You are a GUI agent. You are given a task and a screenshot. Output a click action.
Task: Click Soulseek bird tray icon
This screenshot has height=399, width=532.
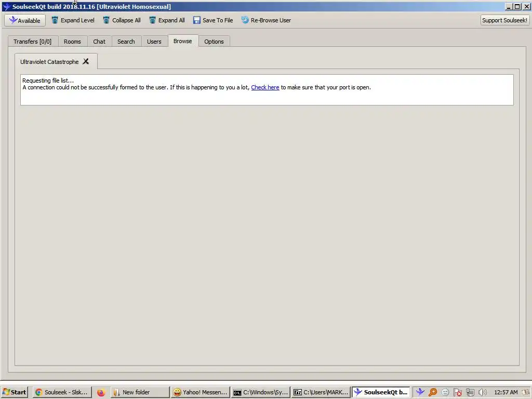pyautogui.click(x=420, y=392)
